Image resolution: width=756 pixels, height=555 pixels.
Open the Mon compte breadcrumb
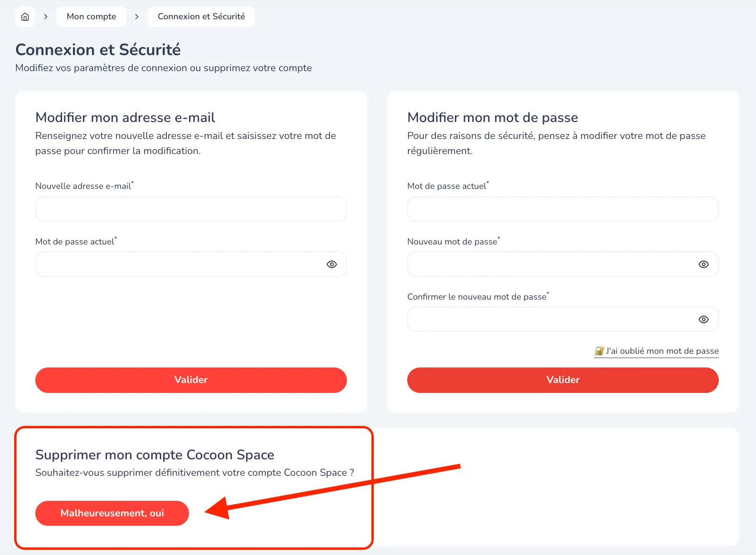91,16
